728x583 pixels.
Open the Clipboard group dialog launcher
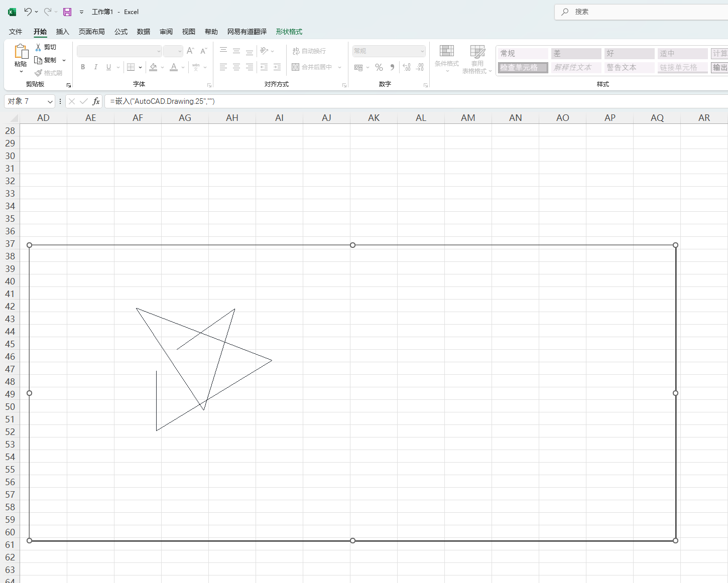click(x=69, y=85)
